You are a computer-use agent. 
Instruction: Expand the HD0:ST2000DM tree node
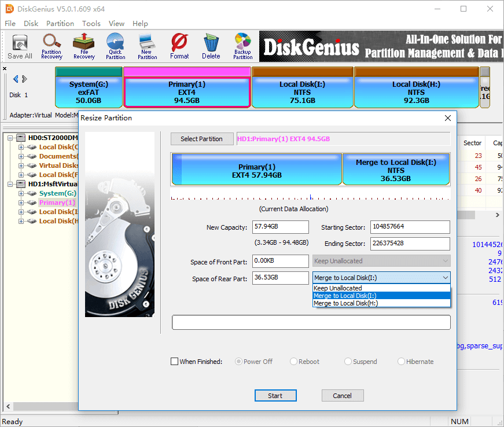click(x=12, y=138)
